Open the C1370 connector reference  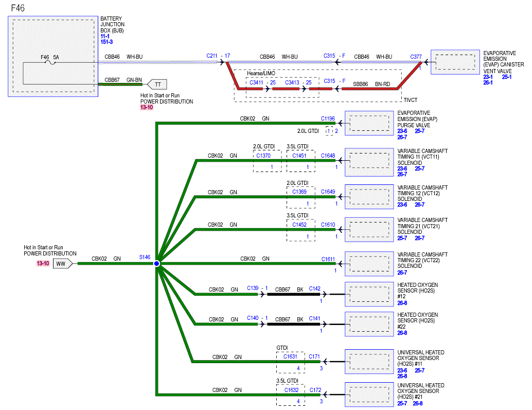point(263,156)
